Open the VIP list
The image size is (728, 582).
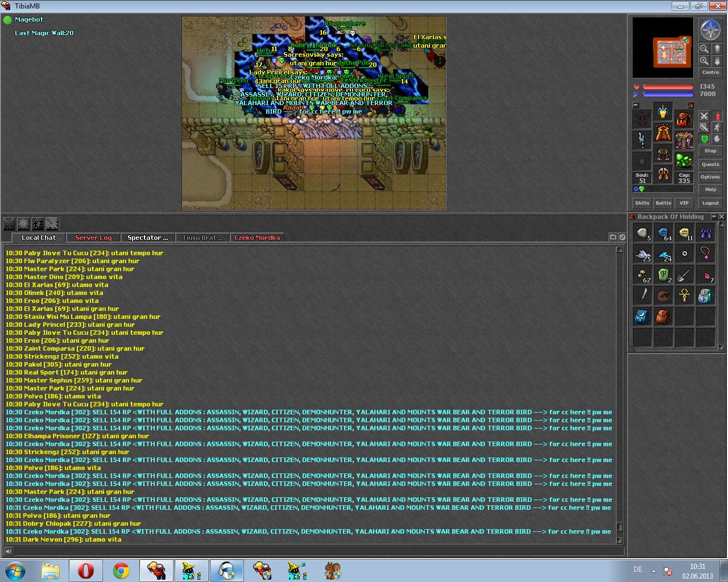pos(684,203)
